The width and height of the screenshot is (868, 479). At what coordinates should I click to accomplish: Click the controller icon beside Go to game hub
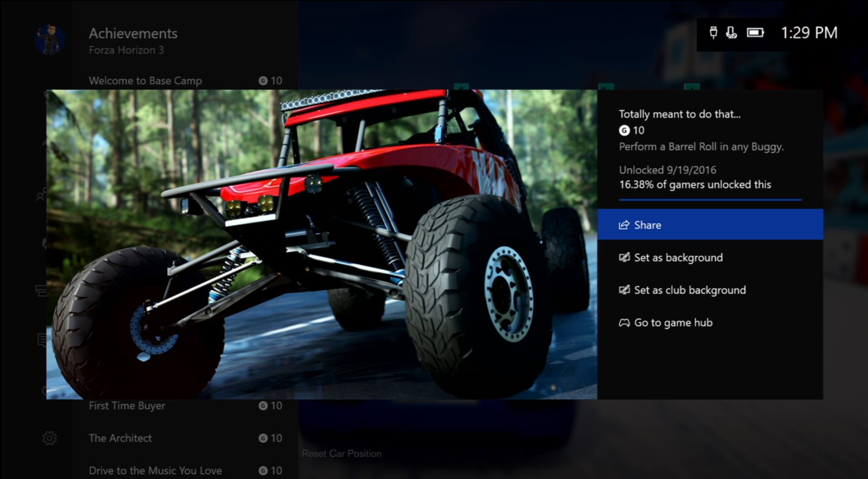624,323
